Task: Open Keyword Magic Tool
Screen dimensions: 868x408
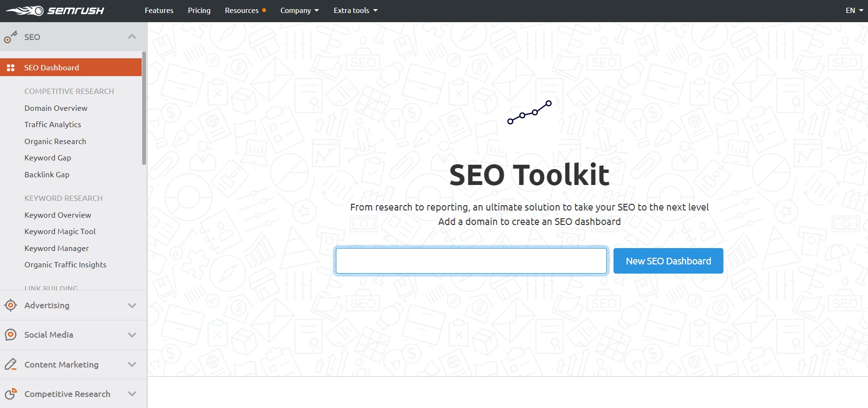Action: tap(60, 232)
